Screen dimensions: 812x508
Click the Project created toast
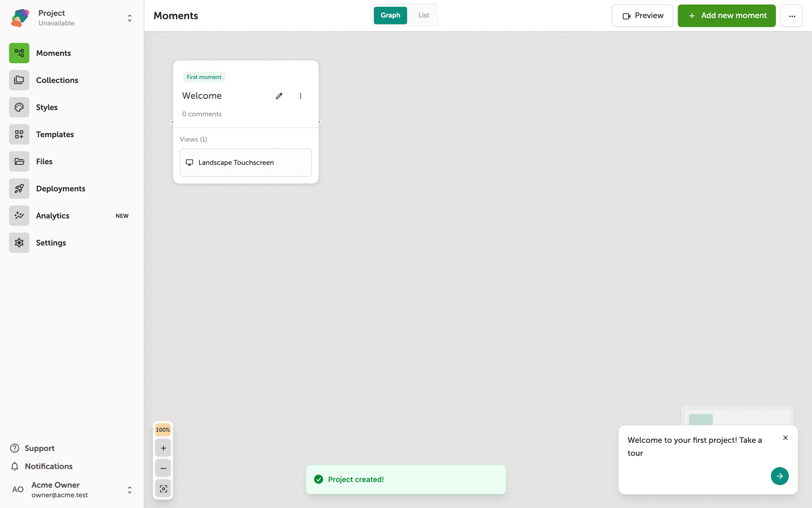[x=406, y=479]
